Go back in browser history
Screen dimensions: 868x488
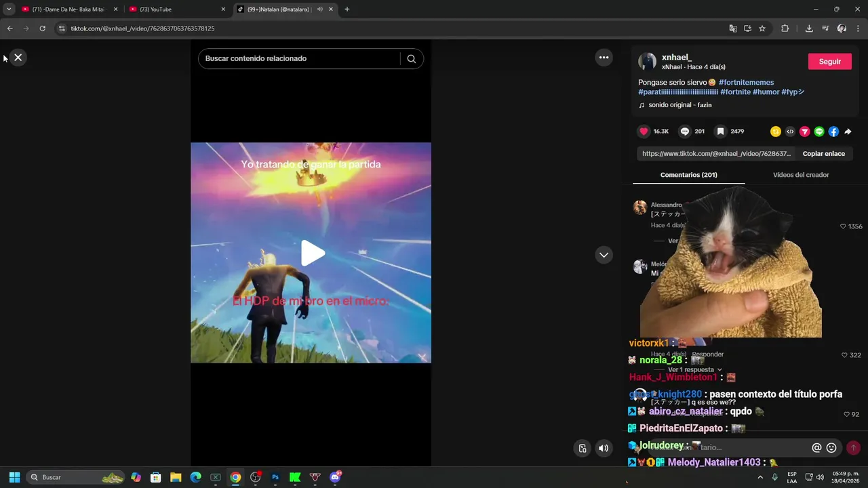pyautogui.click(x=9, y=28)
